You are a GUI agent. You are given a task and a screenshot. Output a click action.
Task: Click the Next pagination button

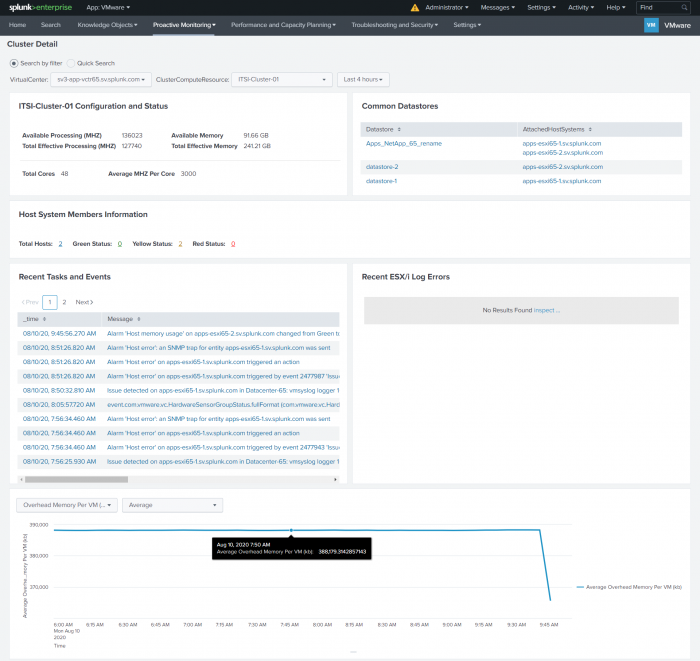tap(84, 302)
